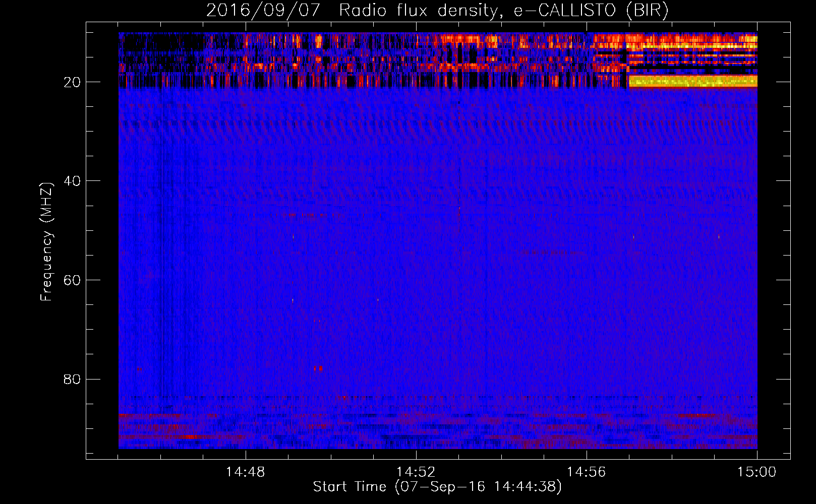Click the date '2016/09/07' in the title
The width and height of the screenshot is (816, 504).
263,11
